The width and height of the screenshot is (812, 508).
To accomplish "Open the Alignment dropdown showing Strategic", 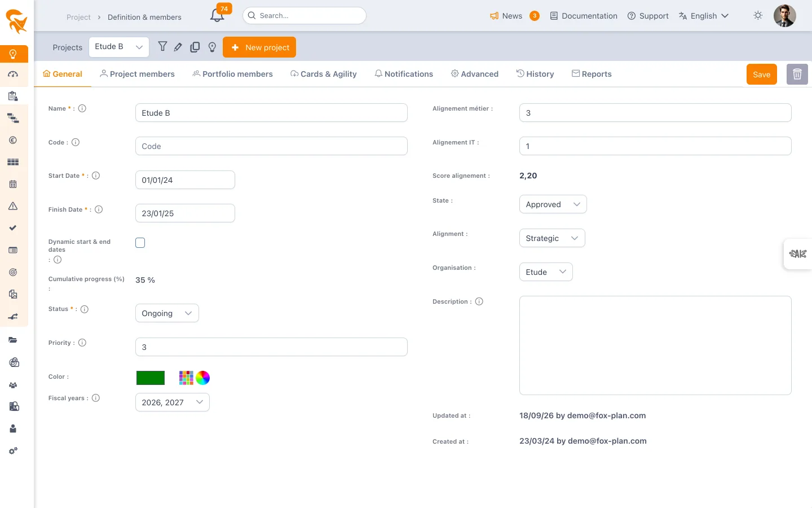I will pyautogui.click(x=552, y=238).
